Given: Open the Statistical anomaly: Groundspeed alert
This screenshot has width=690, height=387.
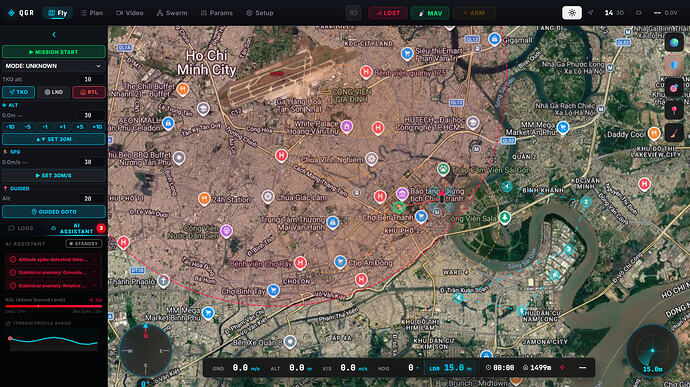Looking at the screenshot, I should pos(53,273).
